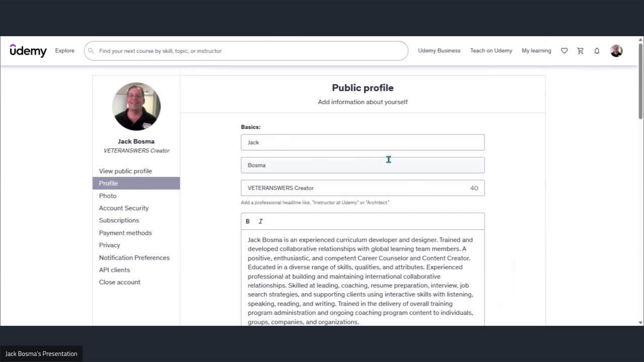Open the Udemy Business link
The image size is (644, 362).
[439, 51]
